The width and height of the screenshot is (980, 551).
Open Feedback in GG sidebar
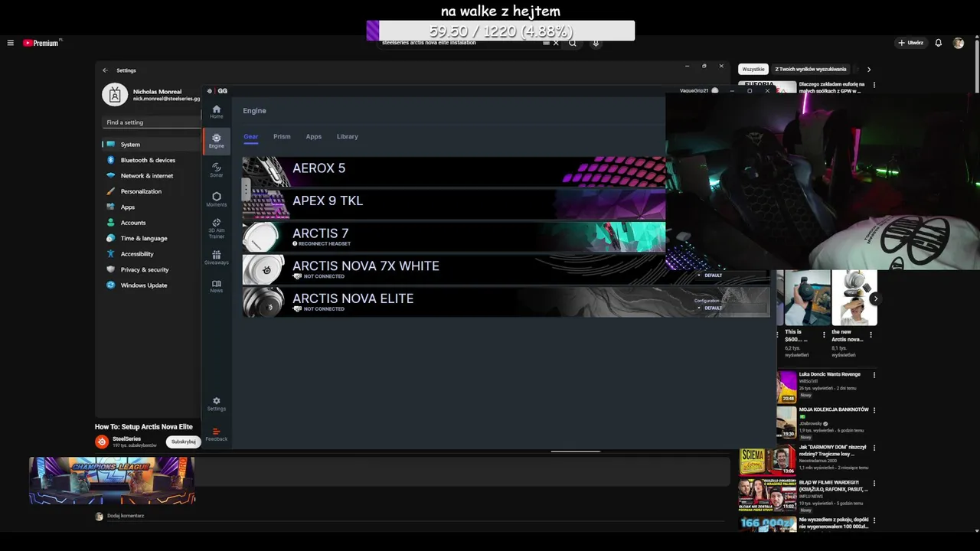[x=217, y=434]
